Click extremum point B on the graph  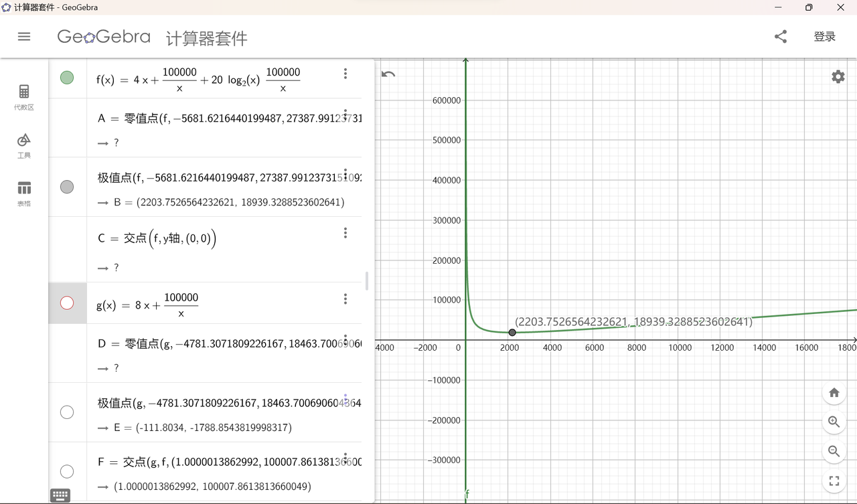pos(512,333)
